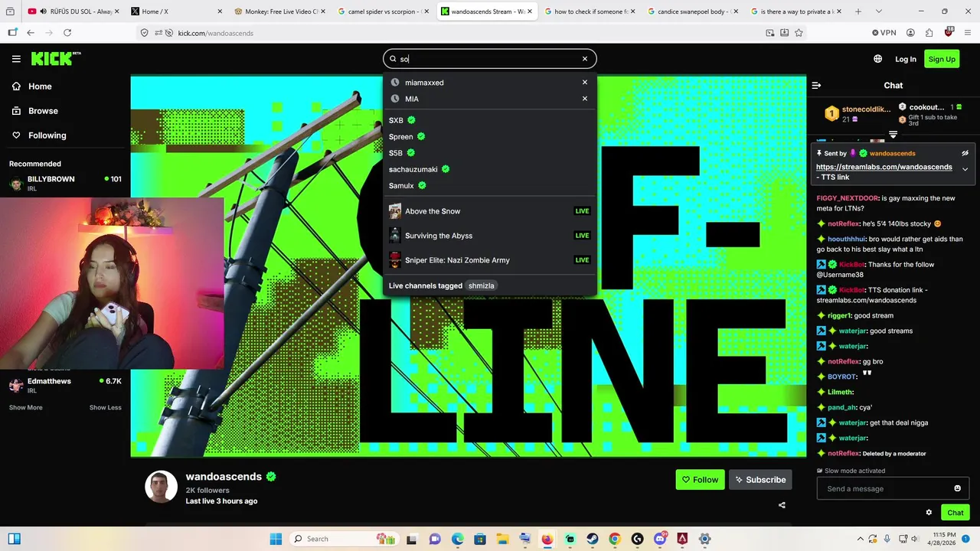980x551 pixels.
Task: Switch to Home / X tab
Action: click(176, 11)
